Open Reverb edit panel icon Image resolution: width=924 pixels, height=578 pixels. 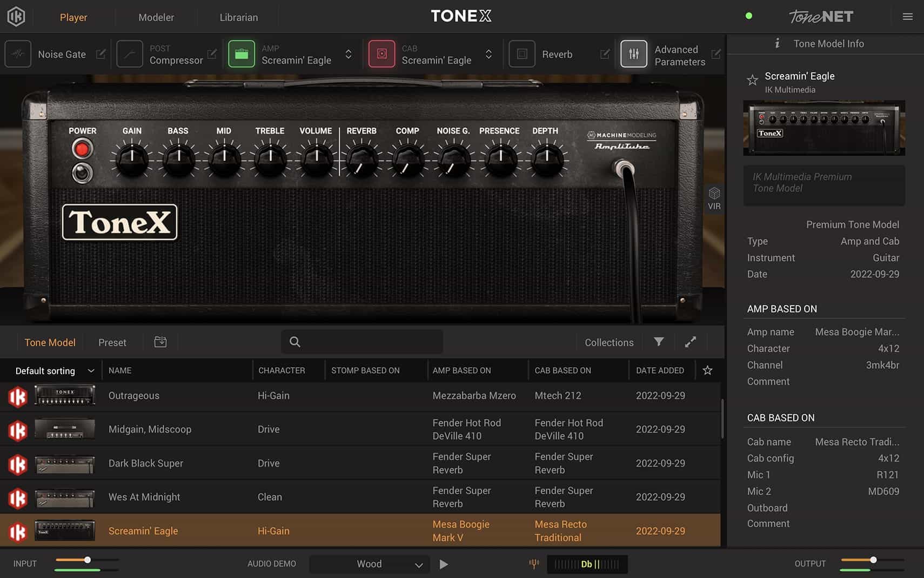[605, 54]
